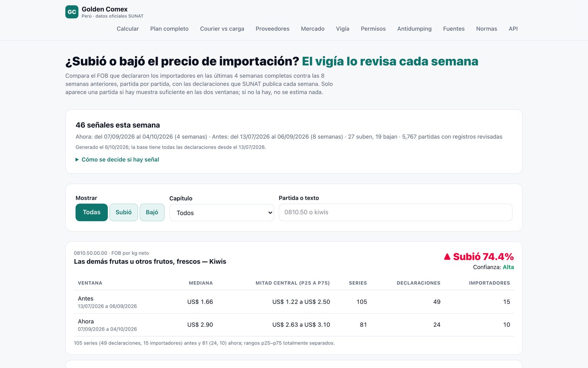Click the red up-triangle Subió icon

[x=447, y=256]
